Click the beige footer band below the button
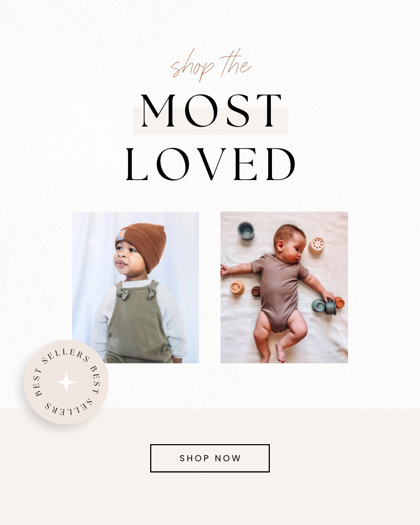Viewport: 420px width, 525px height. 210,499
